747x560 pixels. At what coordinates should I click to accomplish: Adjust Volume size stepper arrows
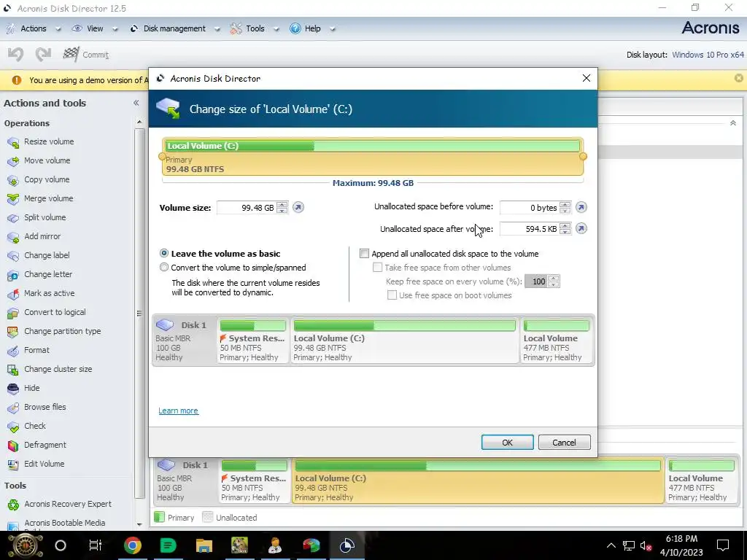[282, 208]
